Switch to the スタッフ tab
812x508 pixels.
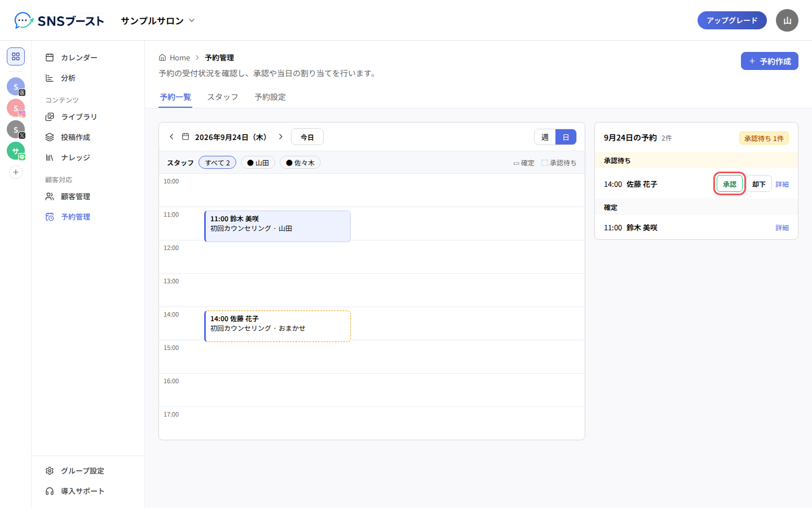click(x=223, y=97)
